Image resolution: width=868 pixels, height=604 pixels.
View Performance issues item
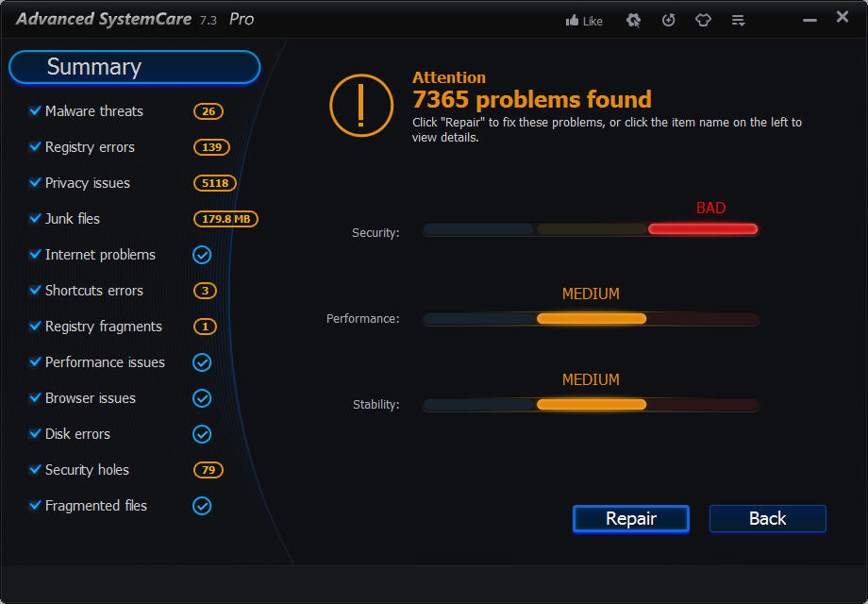pyautogui.click(x=105, y=362)
